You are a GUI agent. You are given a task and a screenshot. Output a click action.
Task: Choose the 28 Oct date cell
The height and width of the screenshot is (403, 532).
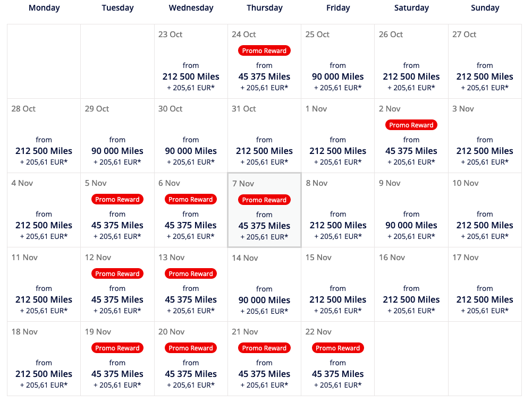[44, 135]
